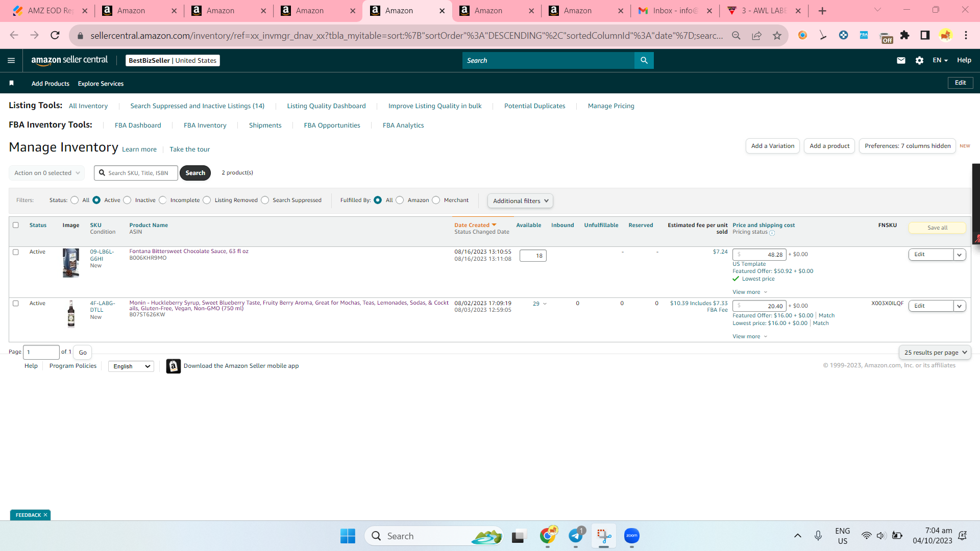Expand the Action on 0 selected dropdown
The image size is (980, 551).
coord(47,173)
